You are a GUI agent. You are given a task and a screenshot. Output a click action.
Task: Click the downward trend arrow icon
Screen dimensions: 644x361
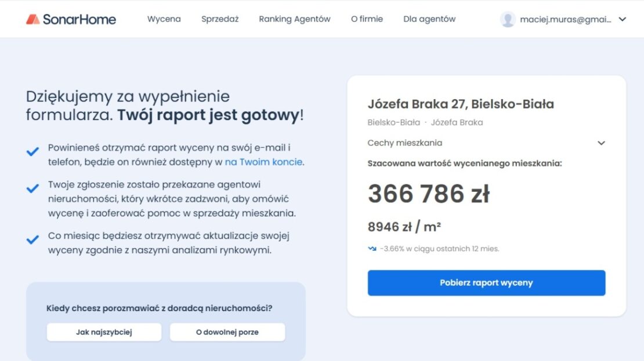372,249
